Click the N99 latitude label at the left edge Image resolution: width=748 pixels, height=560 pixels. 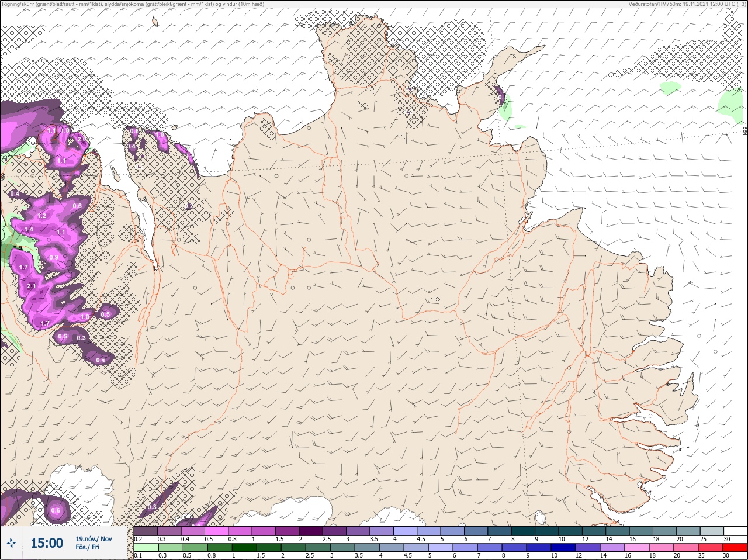click(3, 177)
